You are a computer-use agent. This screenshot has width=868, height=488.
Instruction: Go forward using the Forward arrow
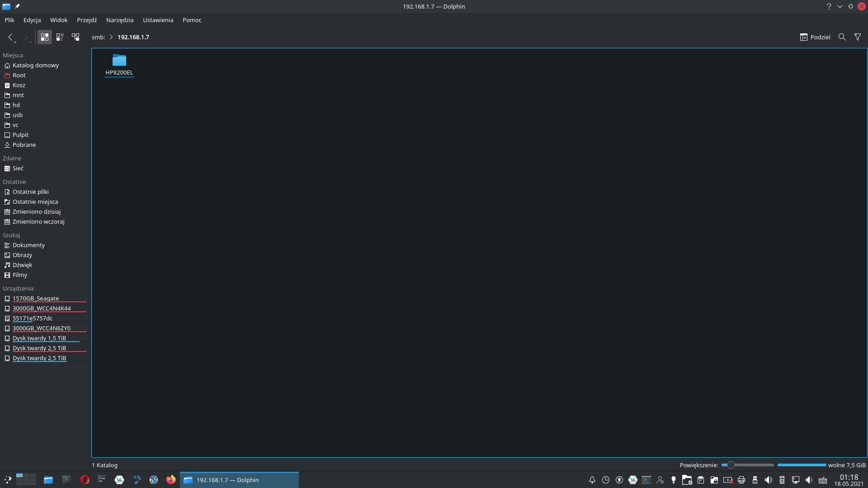tap(26, 37)
